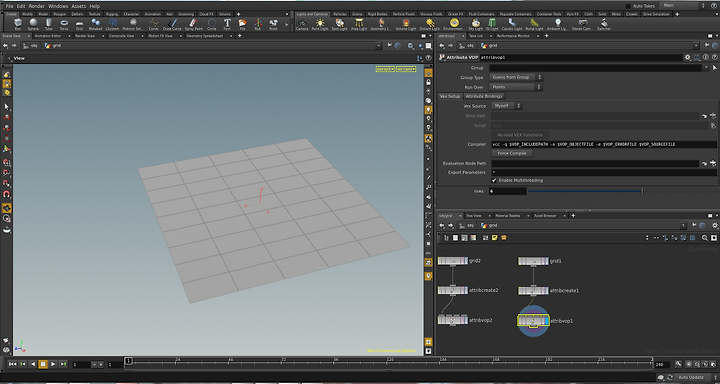Viewport: 720px width, 384px height.
Task: Select the Draw Curve shelf tool
Action: tap(172, 24)
